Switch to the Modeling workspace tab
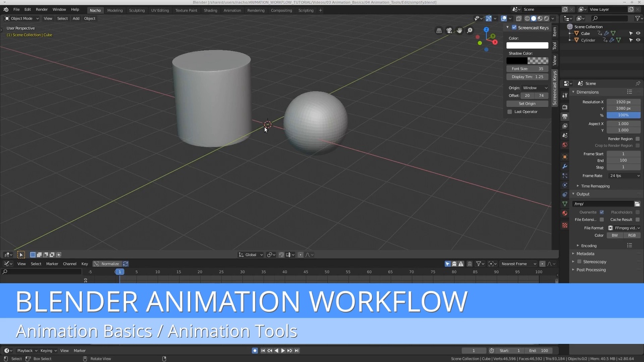644x362 pixels. [x=115, y=11]
